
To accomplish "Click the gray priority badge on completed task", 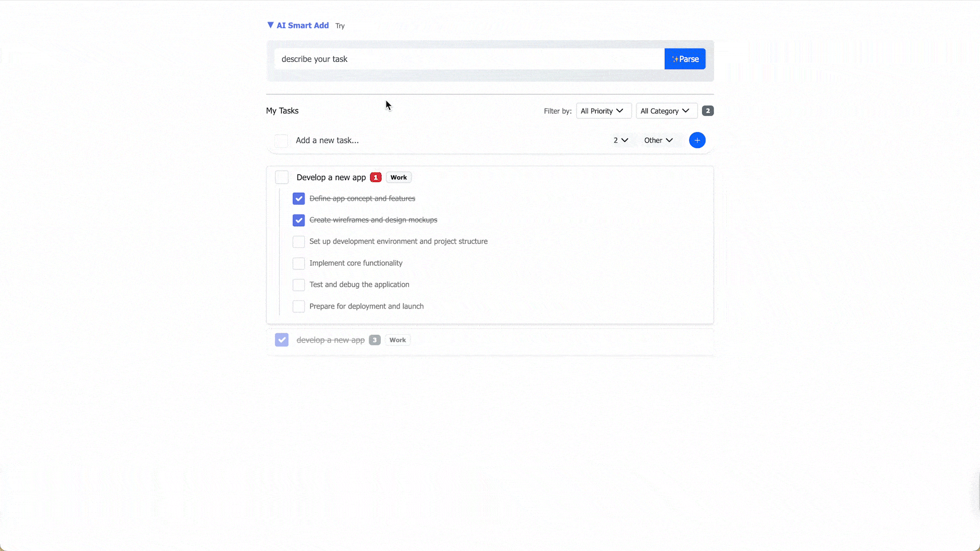I will (x=375, y=340).
